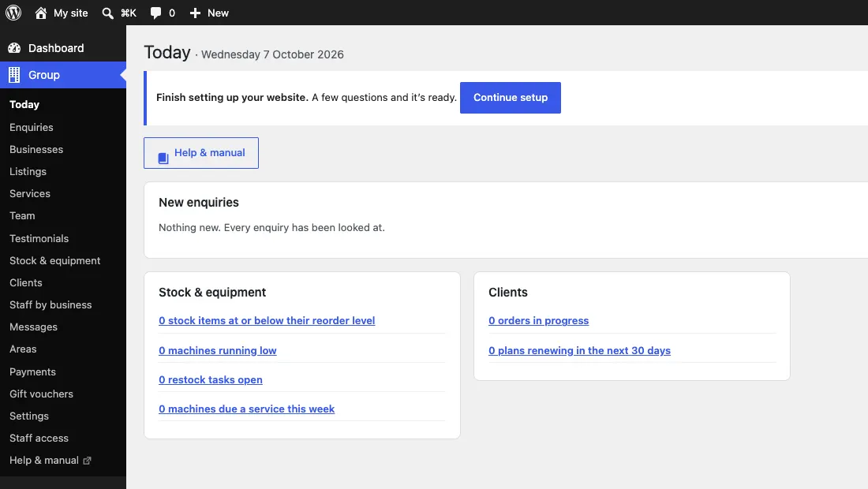Click the external link icon beside Help & manual

pos(87,461)
